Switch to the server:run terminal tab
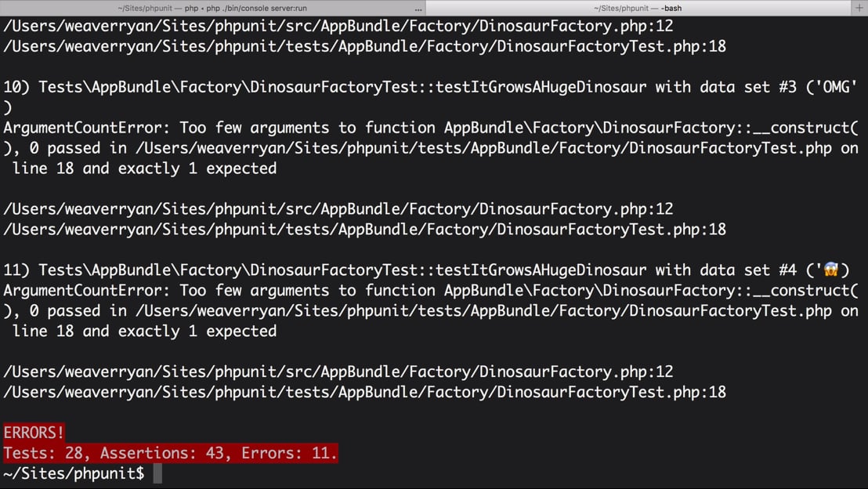868x489 pixels. [212, 8]
